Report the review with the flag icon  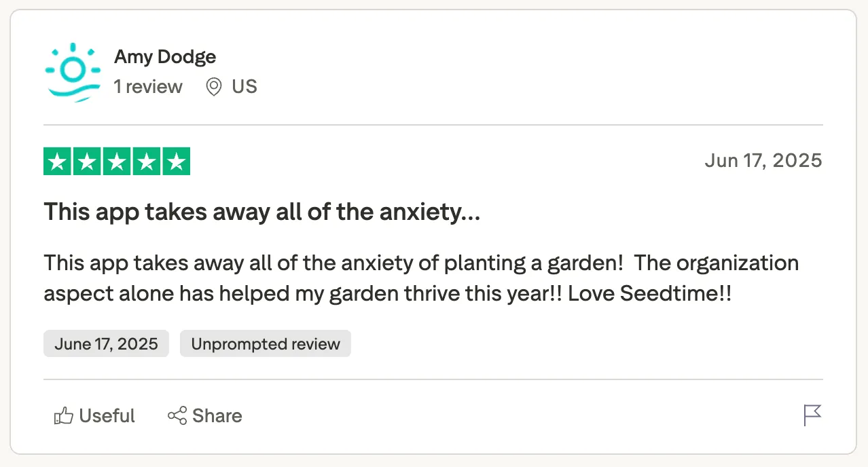coord(812,415)
